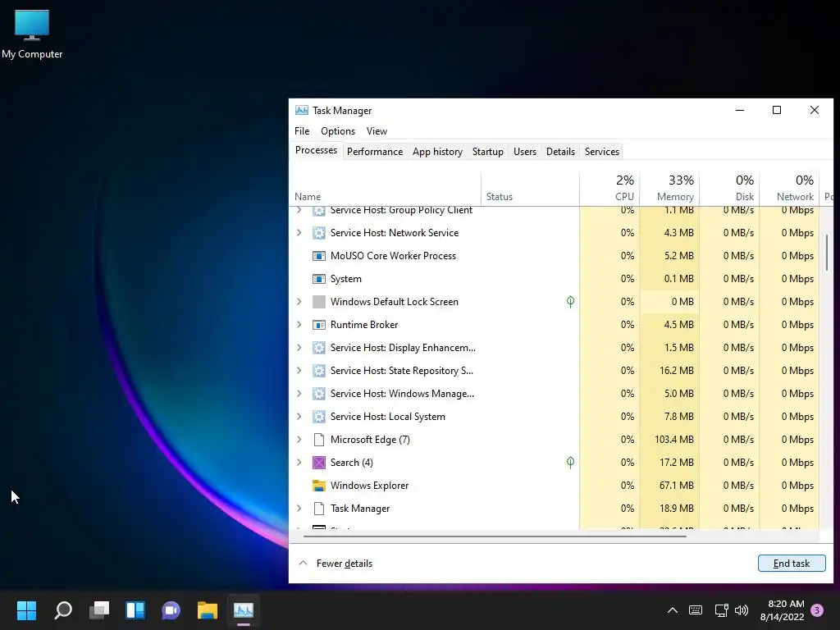Expand the Runtime Broker process
Viewport: 840px width, 630px height.
pyautogui.click(x=299, y=325)
